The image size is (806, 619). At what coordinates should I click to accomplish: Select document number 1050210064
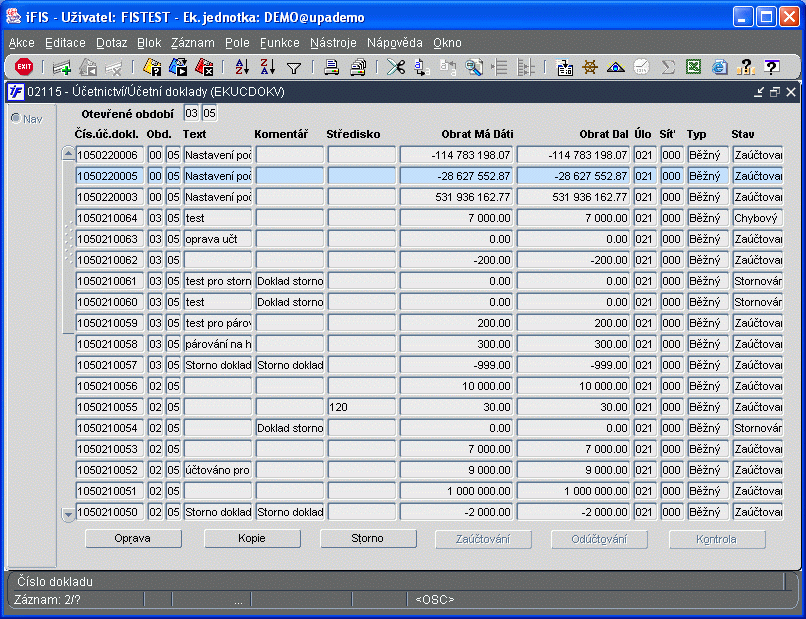click(x=109, y=218)
